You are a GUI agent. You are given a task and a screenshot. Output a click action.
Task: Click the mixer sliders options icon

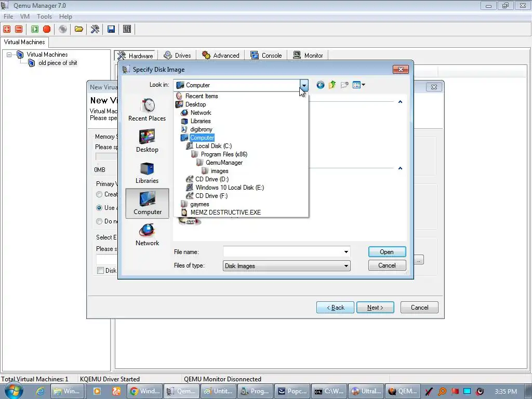point(127,29)
